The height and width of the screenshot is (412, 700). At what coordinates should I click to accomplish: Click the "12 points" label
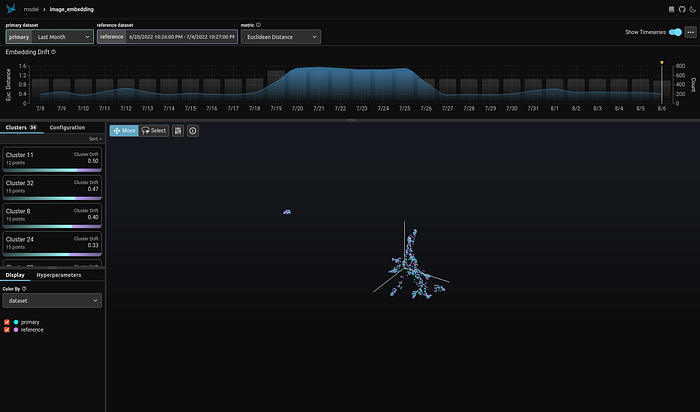[15, 163]
